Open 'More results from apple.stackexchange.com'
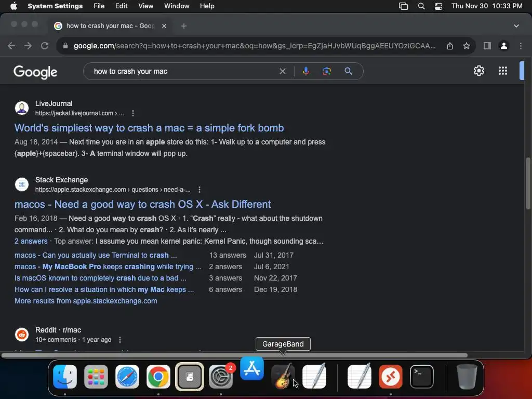The image size is (532, 399). (x=86, y=301)
